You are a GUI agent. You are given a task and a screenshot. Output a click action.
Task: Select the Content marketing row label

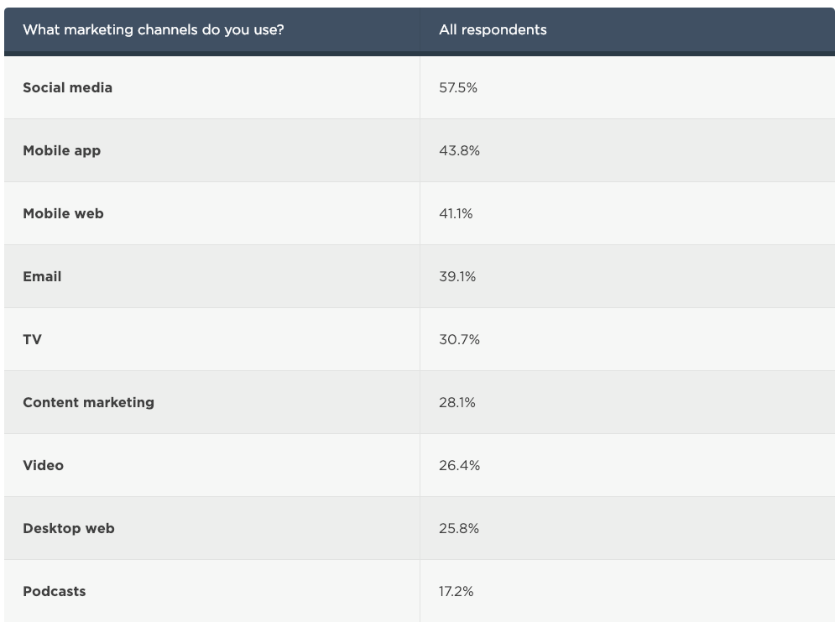pyautogui.click(x=88, y=402)
